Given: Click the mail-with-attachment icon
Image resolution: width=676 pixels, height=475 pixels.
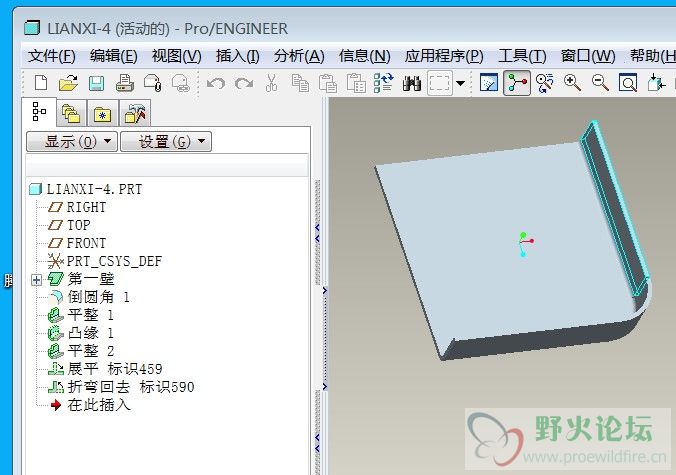Looking at the screenshot, I should point(153,83).
